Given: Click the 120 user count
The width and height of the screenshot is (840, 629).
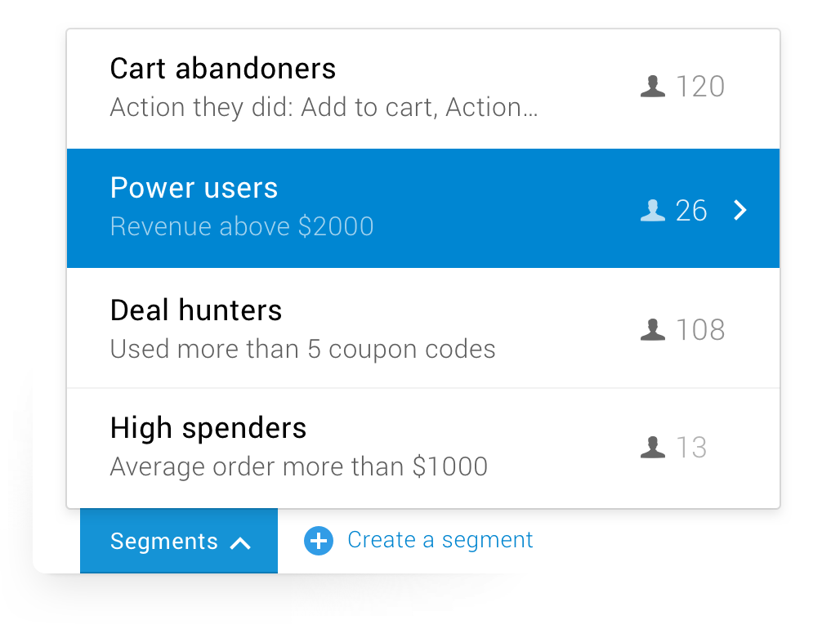Looking at the screenshot, I should [x=700, y=87].
